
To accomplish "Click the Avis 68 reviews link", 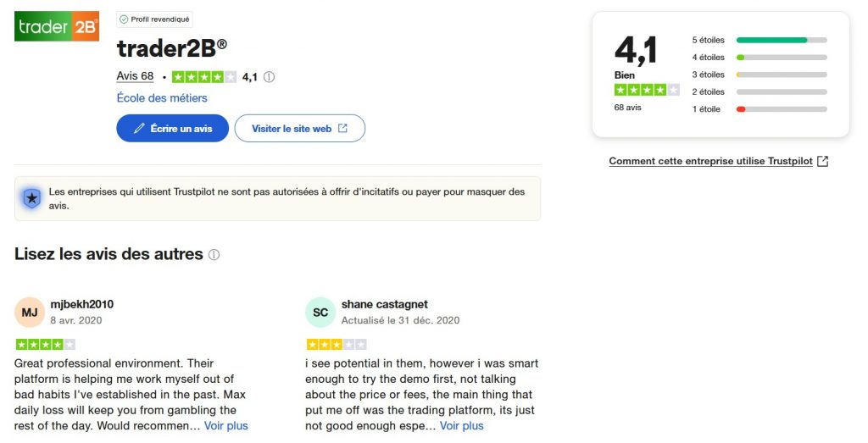I will 135,76.
